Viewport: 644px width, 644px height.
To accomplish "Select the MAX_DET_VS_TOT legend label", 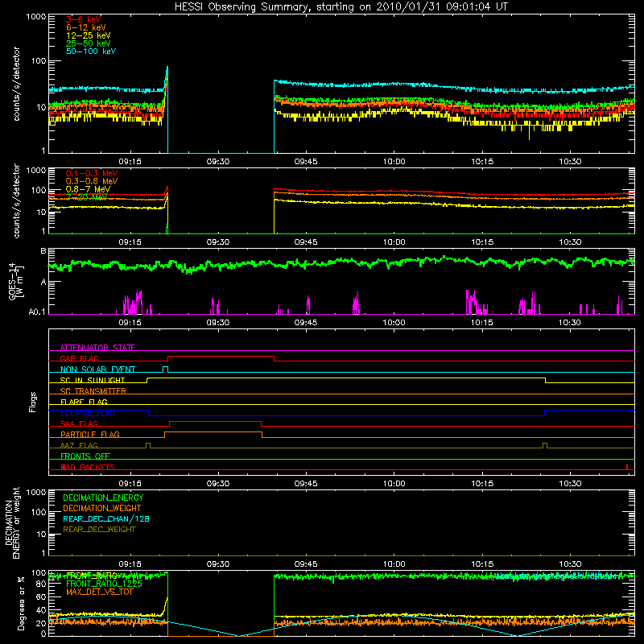I will click(100, 592).
